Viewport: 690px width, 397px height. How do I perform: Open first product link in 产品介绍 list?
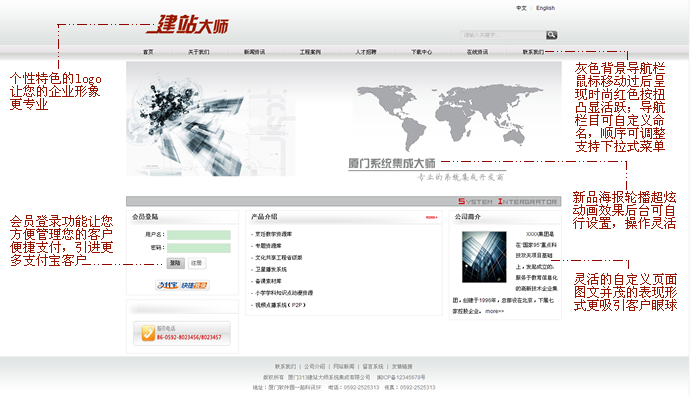tap(273, 234)
